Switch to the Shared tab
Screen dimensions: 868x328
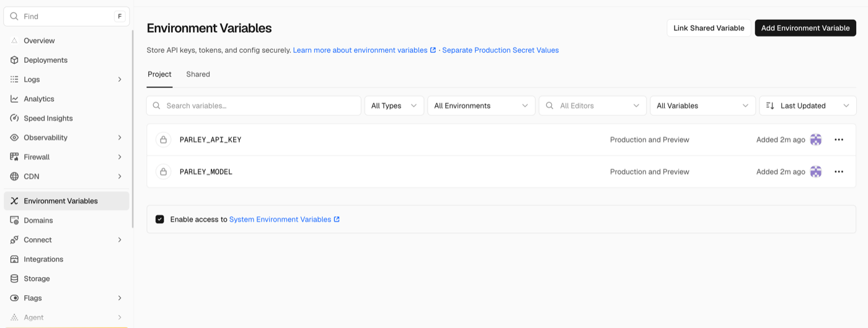click(198, 74)
